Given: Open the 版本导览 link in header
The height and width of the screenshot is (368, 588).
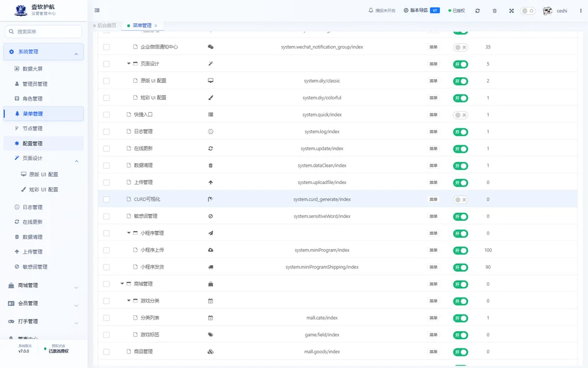Looking at the screenshot, I should click(x=421, y=10).
